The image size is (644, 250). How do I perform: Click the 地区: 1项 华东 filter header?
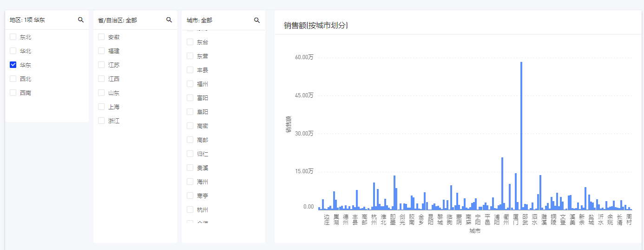tap(28, 20)
